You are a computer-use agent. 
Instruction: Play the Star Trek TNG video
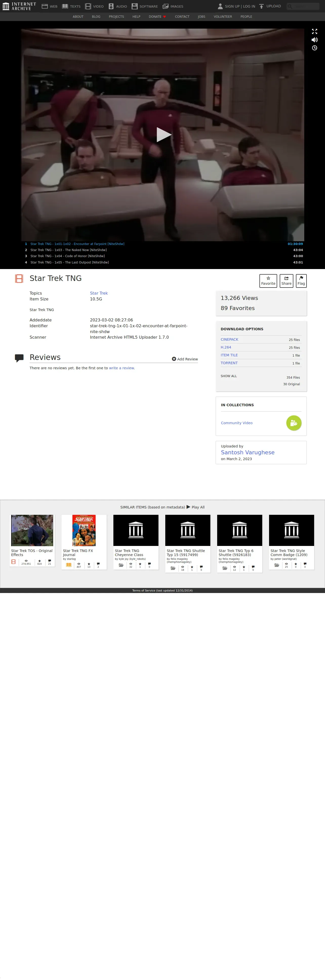(x=164, y=134)
